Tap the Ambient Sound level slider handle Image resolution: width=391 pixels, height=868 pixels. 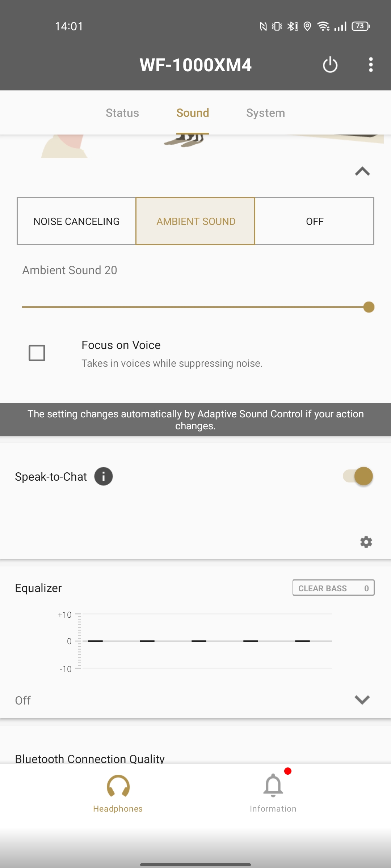[369, 307]
